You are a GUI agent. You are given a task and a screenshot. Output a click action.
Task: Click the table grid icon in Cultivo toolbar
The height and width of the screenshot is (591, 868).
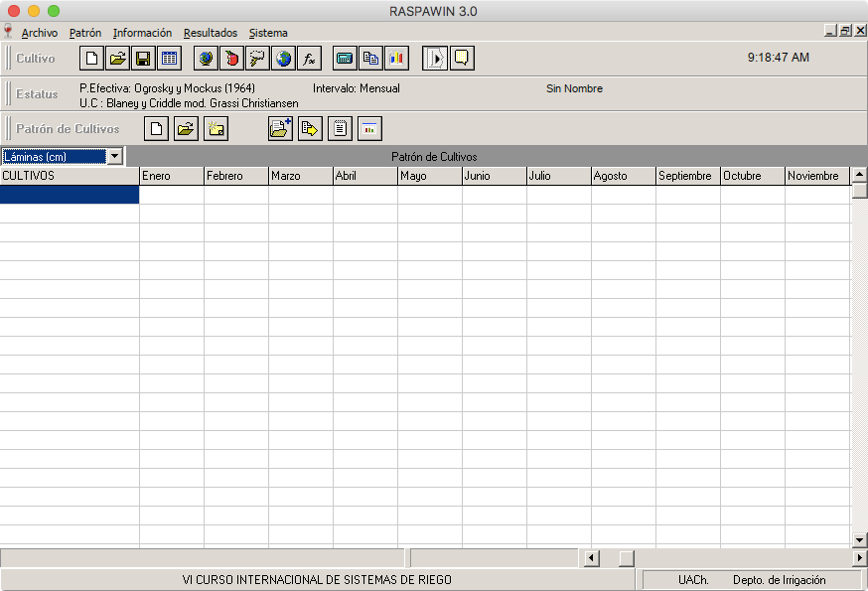[169, 59]
